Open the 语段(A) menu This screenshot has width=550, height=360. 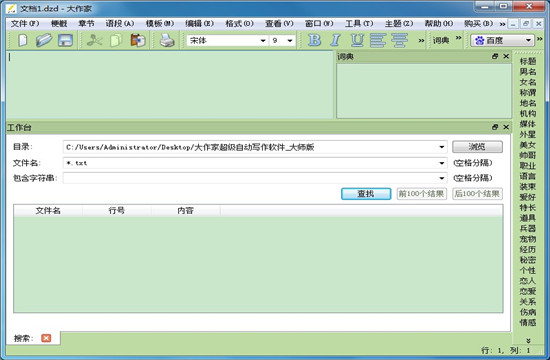coord(120,24)
